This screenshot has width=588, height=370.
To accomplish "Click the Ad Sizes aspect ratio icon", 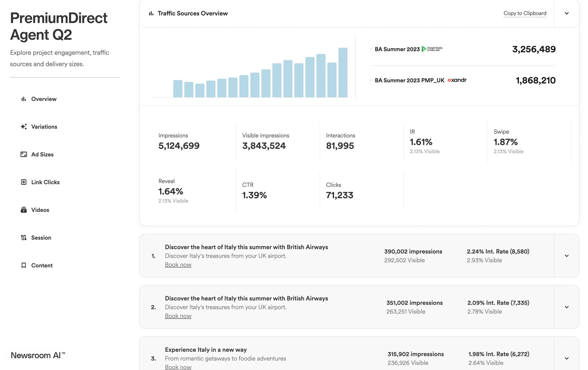I will pyautogui.click(x=24, y=155).
